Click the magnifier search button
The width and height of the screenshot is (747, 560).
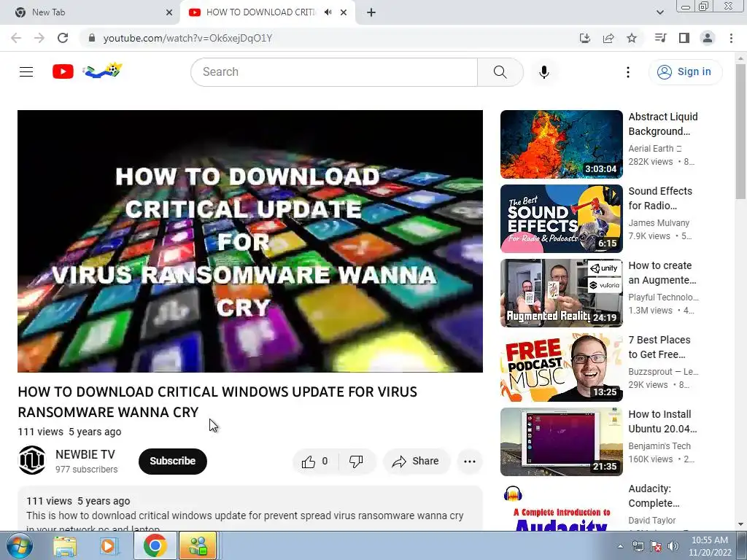click(500, 72)
